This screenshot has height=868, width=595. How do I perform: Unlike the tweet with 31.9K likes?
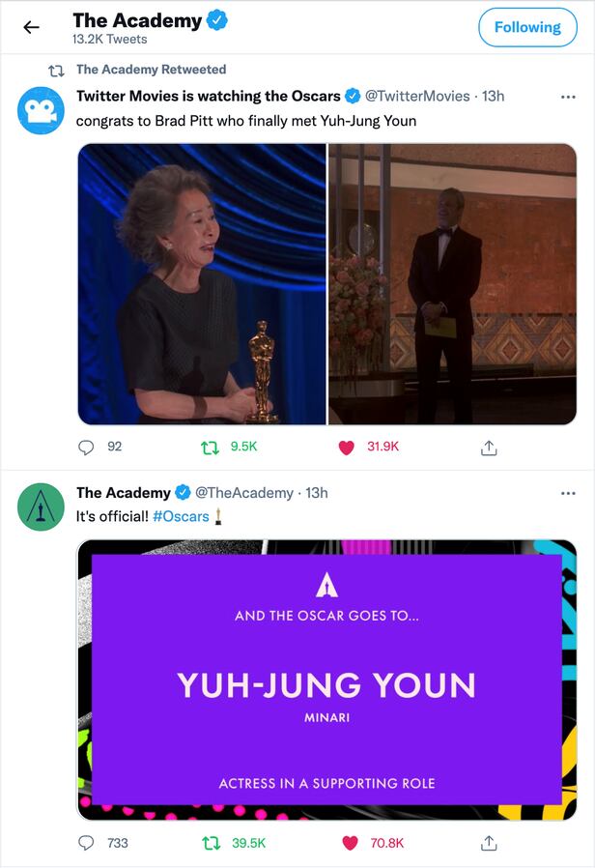coord(346,448)
